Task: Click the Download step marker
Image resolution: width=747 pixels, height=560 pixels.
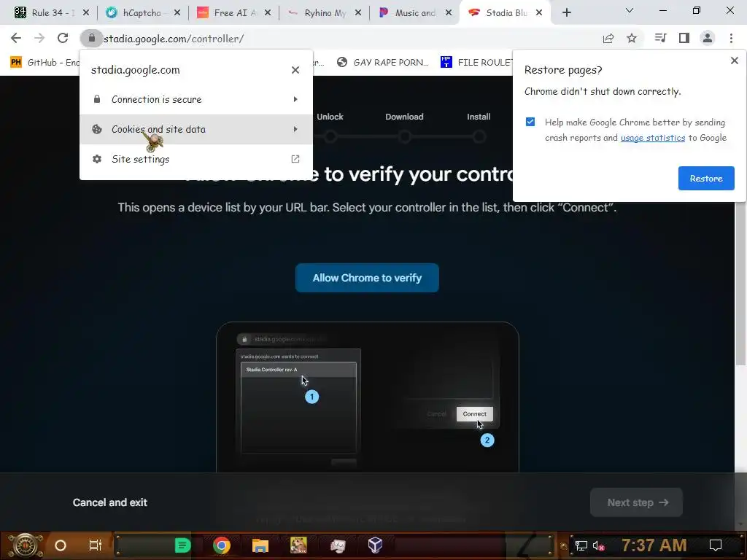Action: click(404, 137)
